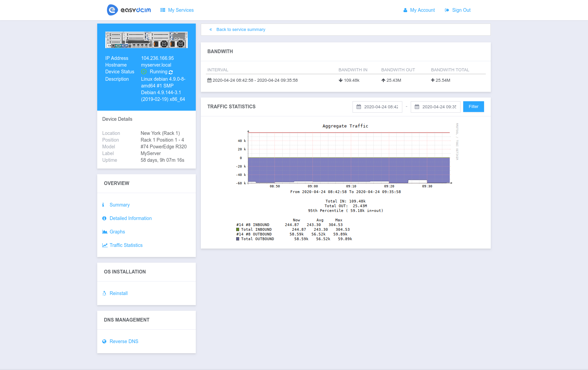Click the Reinstall Linux penguin icon

(x=104, y=293)
